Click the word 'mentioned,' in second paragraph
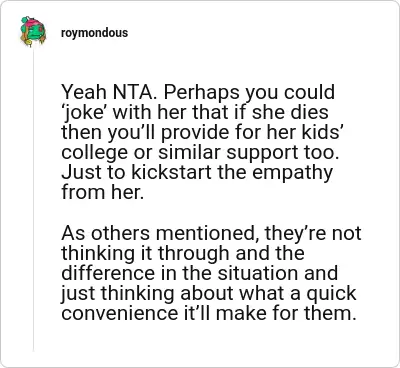 click(x=208, y=233)
